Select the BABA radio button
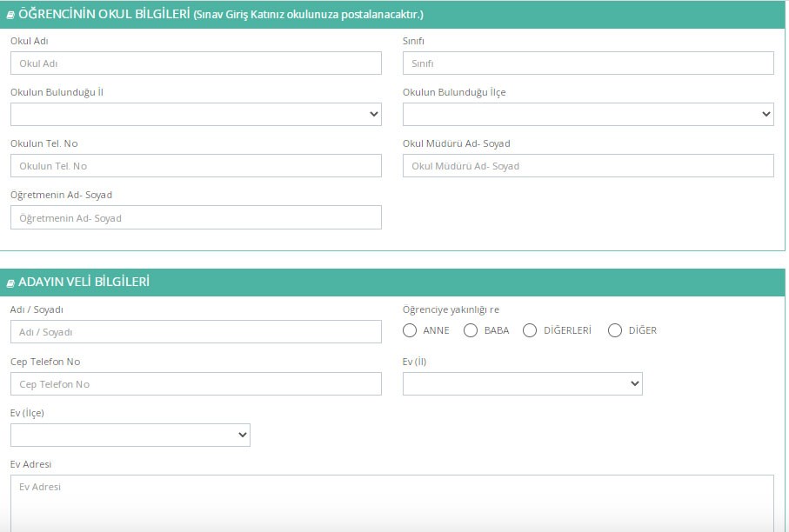 [x=471, y=330]
